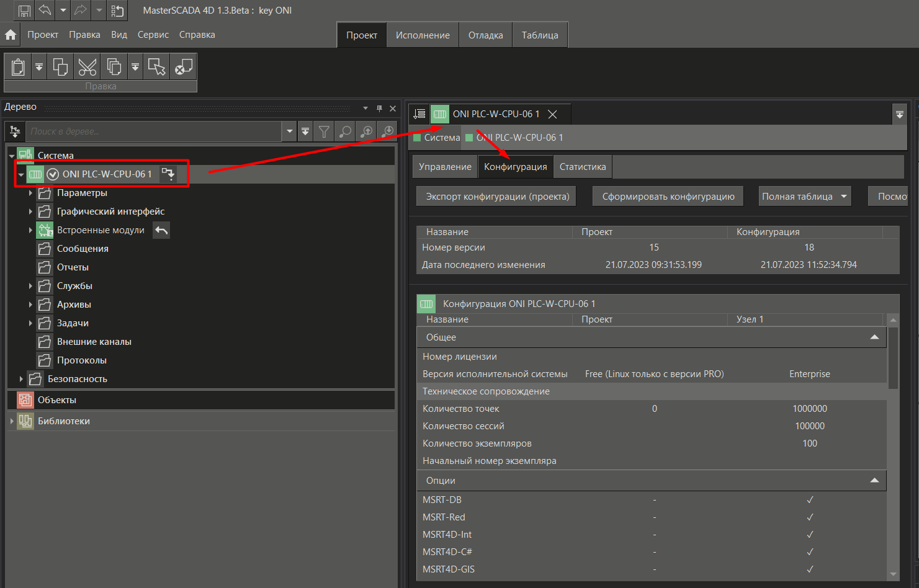
Task: Select Протоколы in the tree
Action: pos(82,360)
